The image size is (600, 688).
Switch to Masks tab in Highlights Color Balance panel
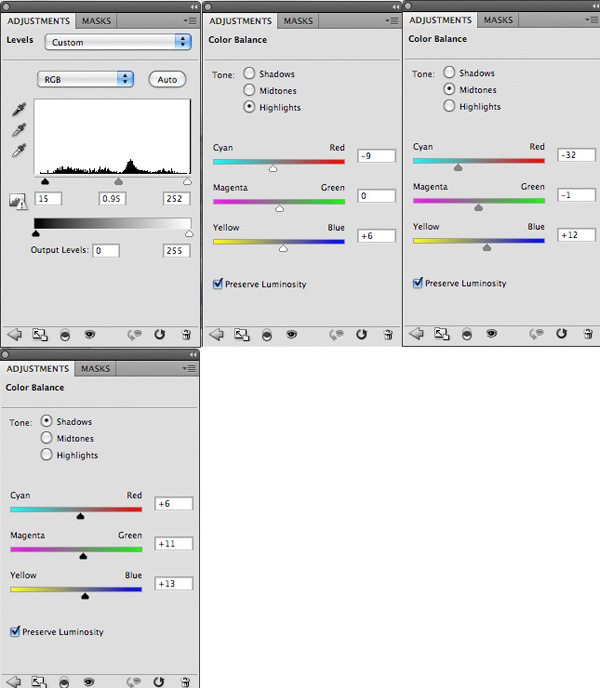tap(298, 21)
